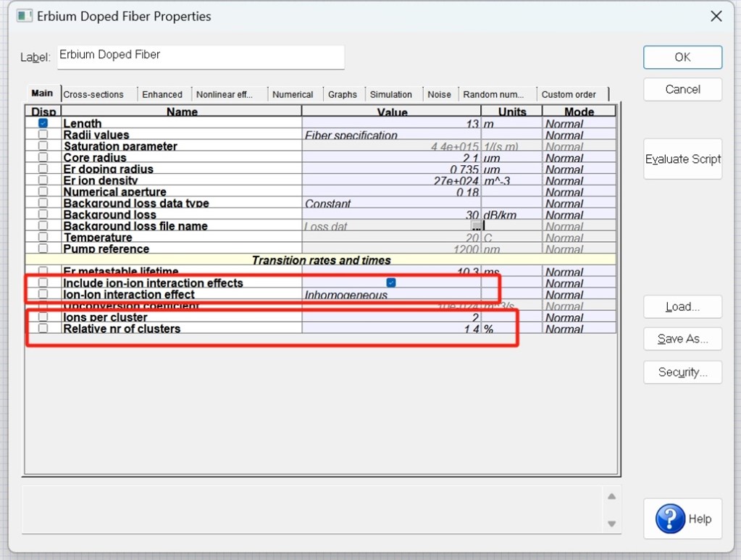Click the browse button for Background loss file
741x560 pixels.
(477, 226)
